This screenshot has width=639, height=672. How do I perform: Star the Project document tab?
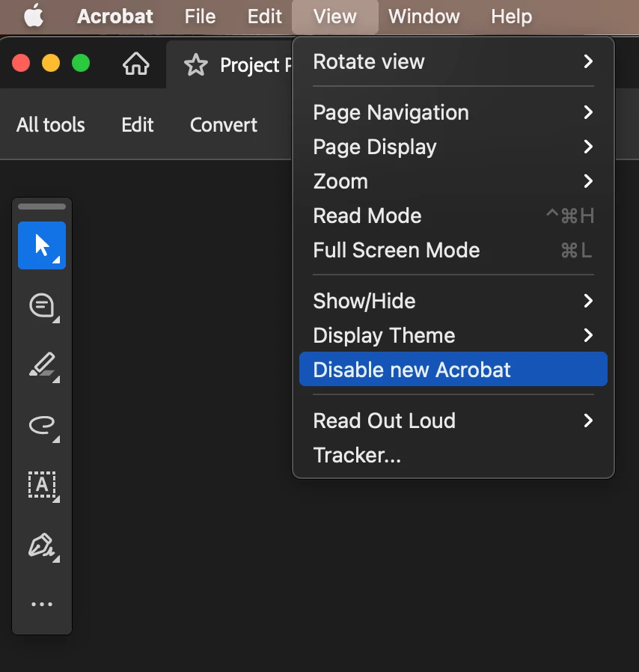[196, 64]
